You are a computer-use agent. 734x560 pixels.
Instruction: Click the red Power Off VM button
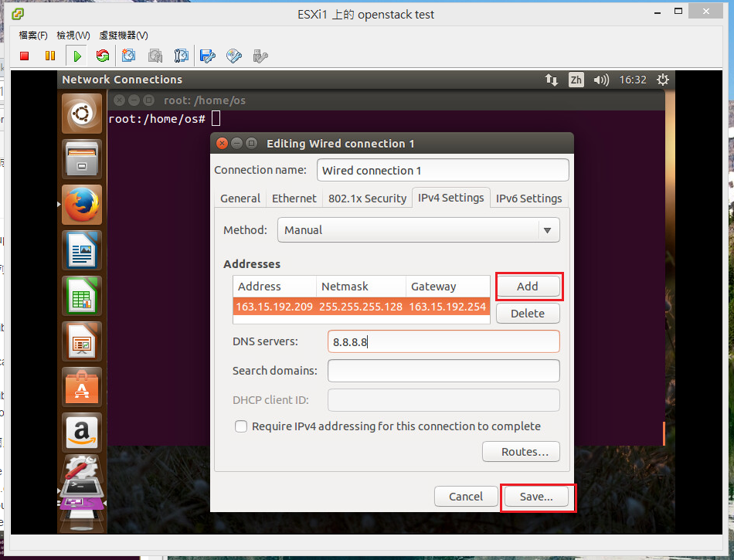coord(25,56)
